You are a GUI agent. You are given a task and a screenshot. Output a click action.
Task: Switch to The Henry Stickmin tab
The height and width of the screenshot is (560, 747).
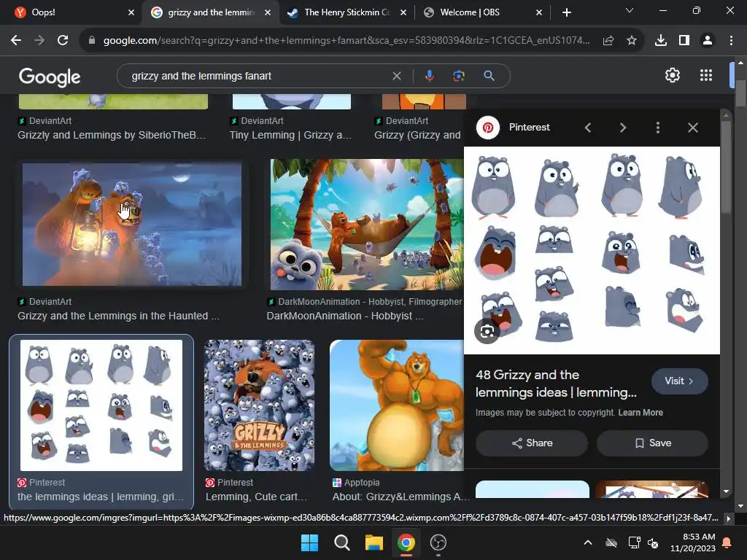347,12
